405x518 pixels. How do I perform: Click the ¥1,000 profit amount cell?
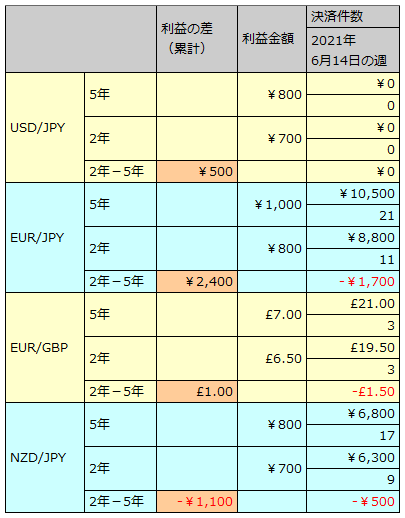tap(272, 204)
